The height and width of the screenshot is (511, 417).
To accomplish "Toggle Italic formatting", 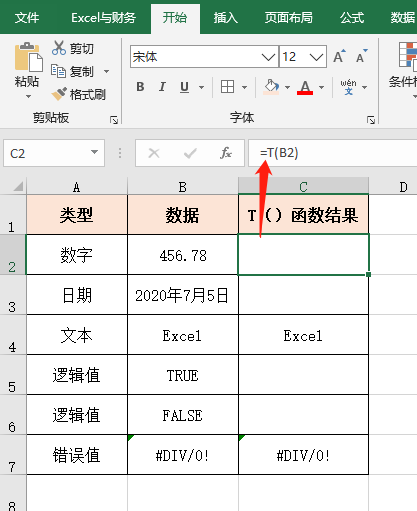I will pyautogui.click(x=162, y=87).
